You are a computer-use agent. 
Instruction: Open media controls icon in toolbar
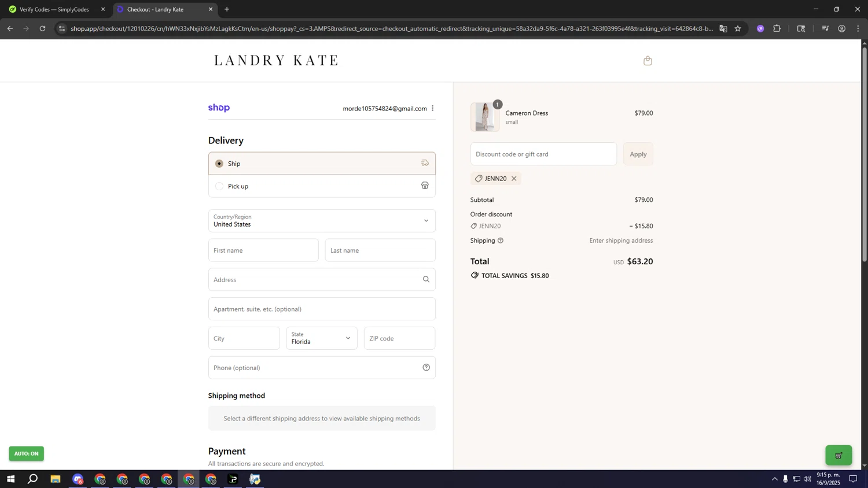pos(825,28)
